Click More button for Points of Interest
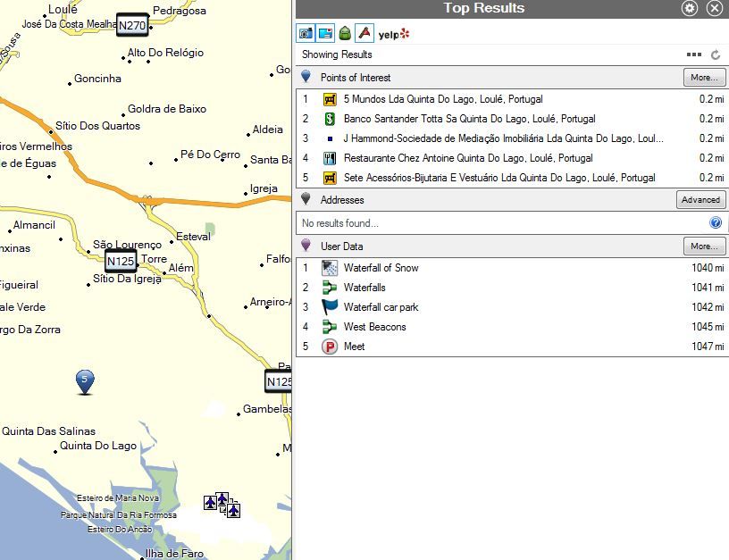 coord(703,78)
